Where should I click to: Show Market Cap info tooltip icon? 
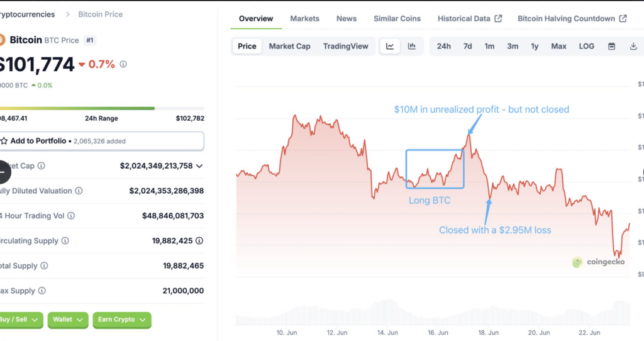(42, 165)
